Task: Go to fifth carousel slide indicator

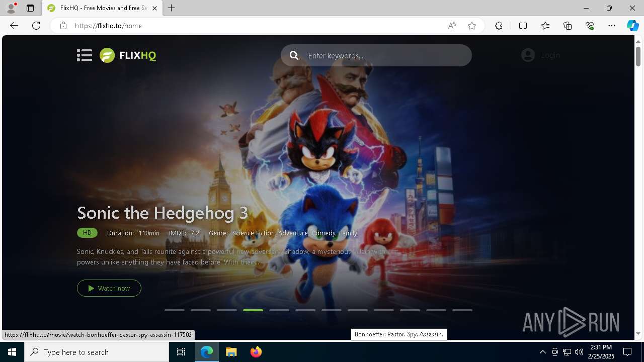Action: click(x=279, y=310)
